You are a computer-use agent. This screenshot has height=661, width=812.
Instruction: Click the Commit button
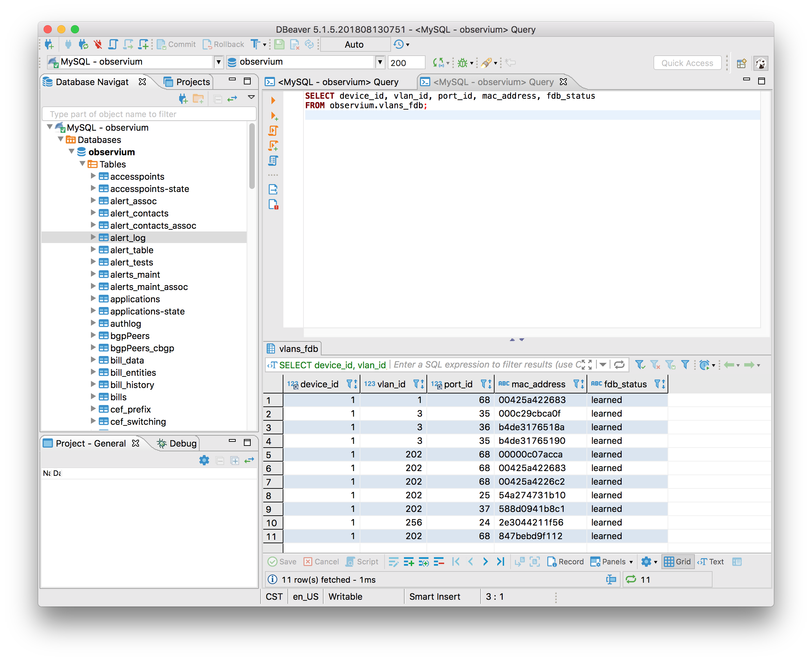tap(176, 45)
